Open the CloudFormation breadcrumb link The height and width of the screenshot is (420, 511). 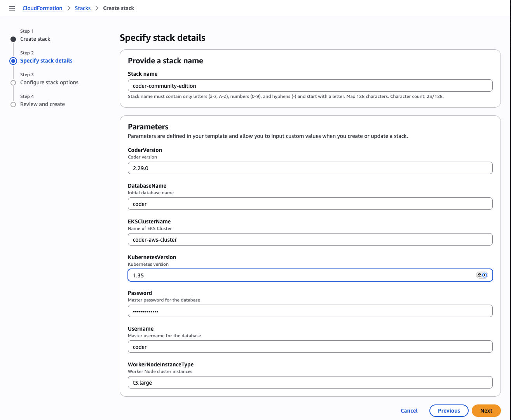[42, 8]
